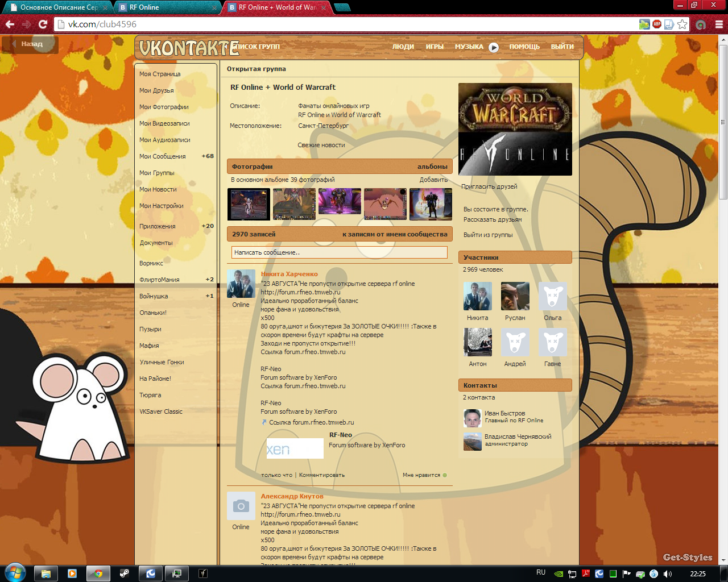Go back with the browser back arrow
The image size is (728, 582).
point(10,24)
